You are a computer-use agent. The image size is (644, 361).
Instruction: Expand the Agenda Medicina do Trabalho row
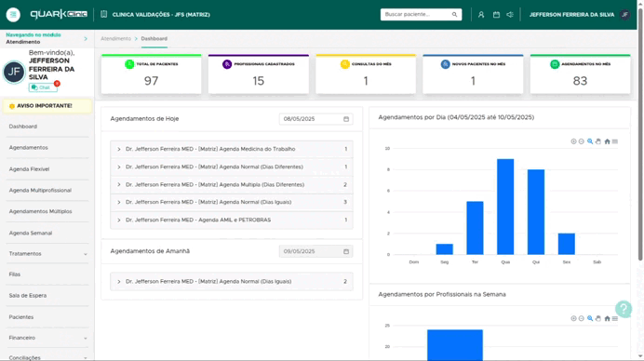231,149
